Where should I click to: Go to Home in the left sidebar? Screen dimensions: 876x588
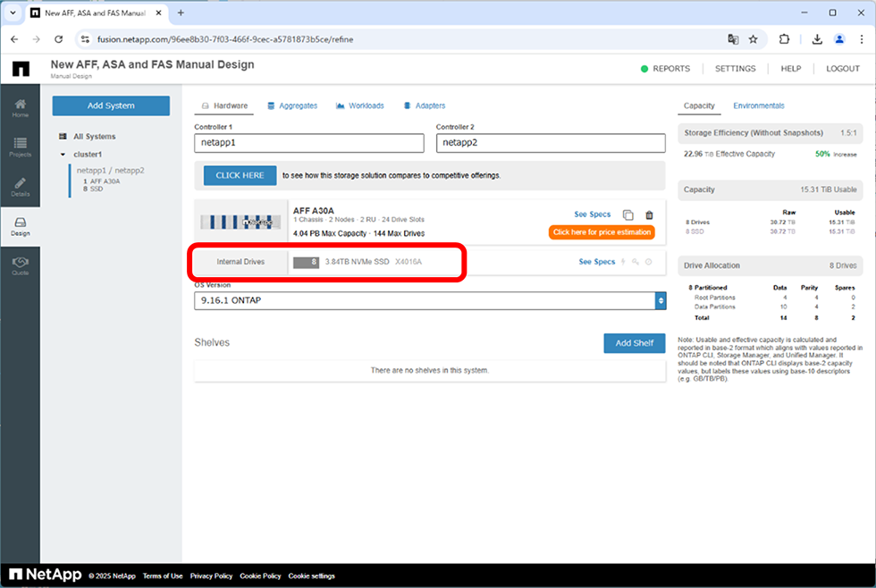coord(20,107)
